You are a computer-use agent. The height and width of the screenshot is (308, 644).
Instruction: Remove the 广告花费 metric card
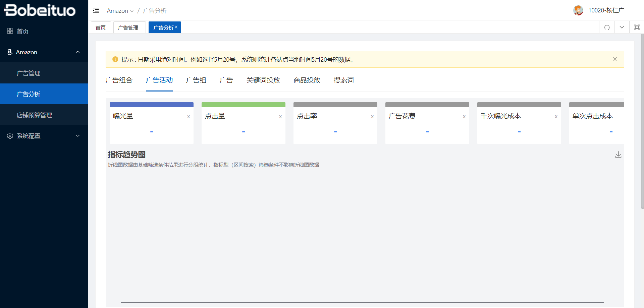(x=464, y=117)
